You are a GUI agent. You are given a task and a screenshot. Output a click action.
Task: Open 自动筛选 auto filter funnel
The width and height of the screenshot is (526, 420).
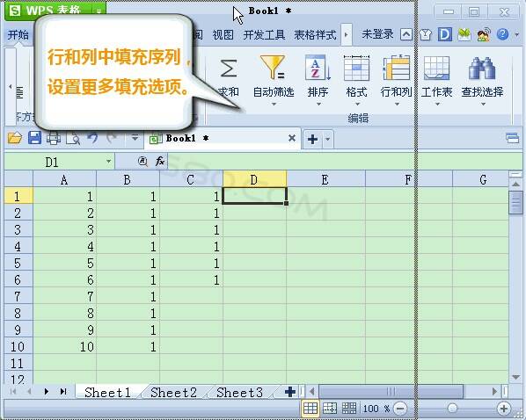(274, 68)
